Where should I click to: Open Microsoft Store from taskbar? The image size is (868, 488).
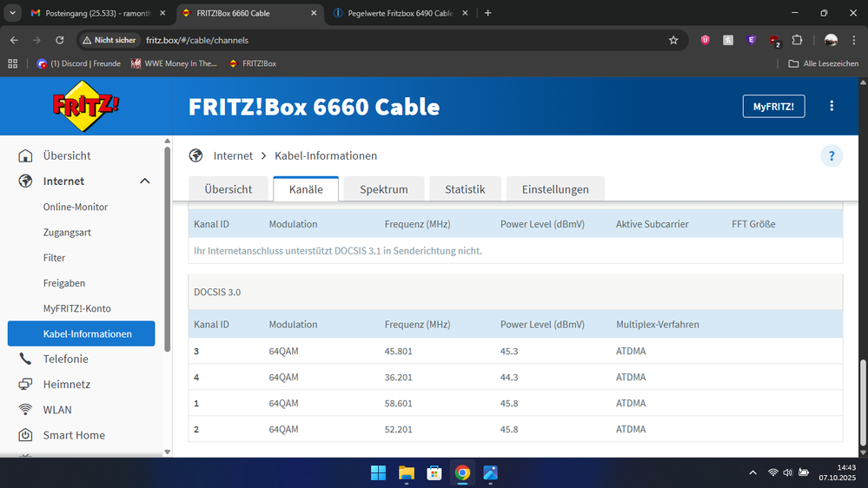coord(434,473)
